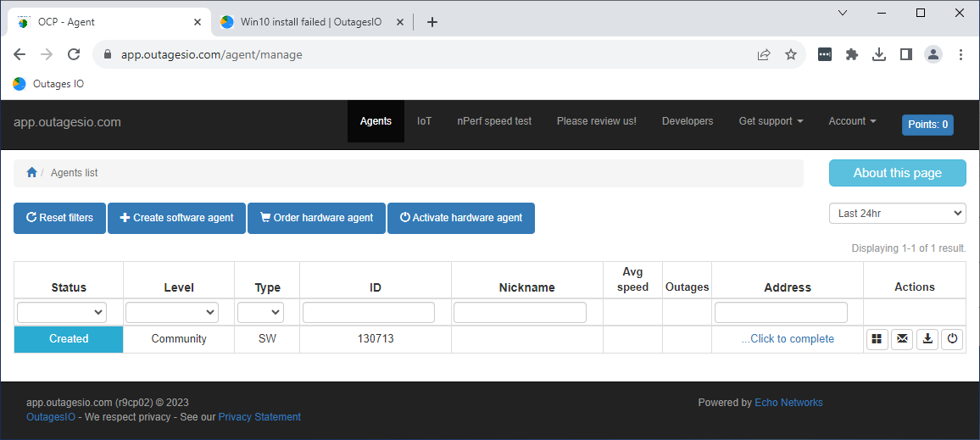The width and height of the screenshot is (980, 440).
Task: Open the Chrome downloads icon
Action: click(879, 54)
